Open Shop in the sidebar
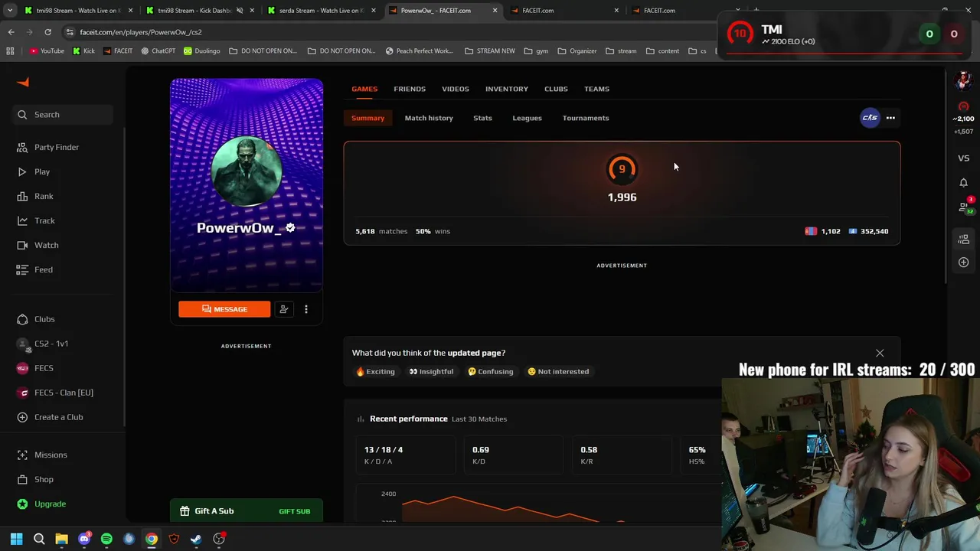 click(35, 479)
